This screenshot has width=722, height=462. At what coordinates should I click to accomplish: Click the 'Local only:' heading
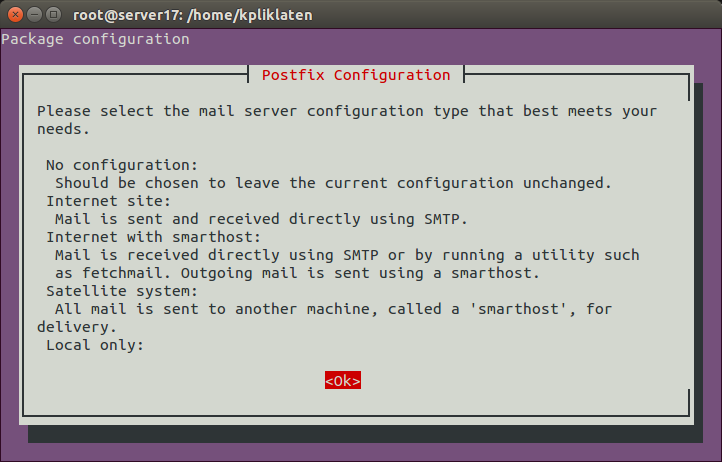(x=95, y=345)
